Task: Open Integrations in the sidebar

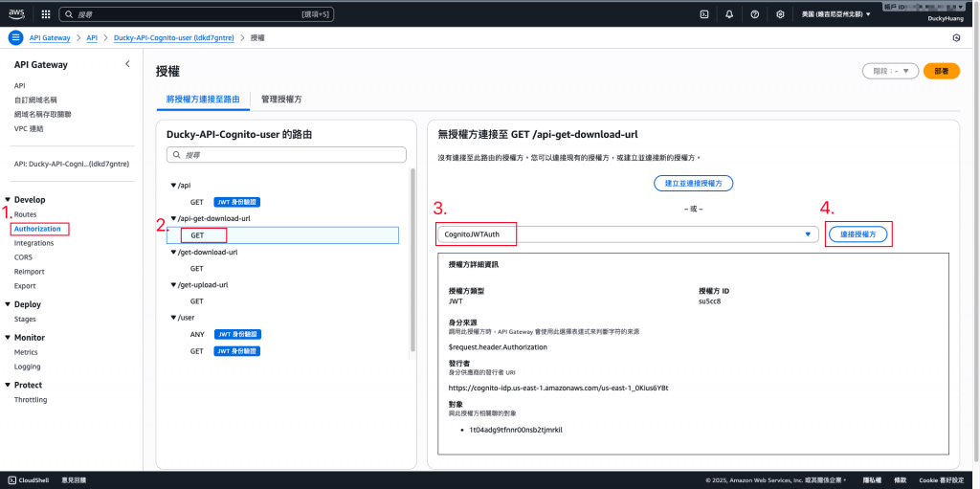Action: click(33, 243)
